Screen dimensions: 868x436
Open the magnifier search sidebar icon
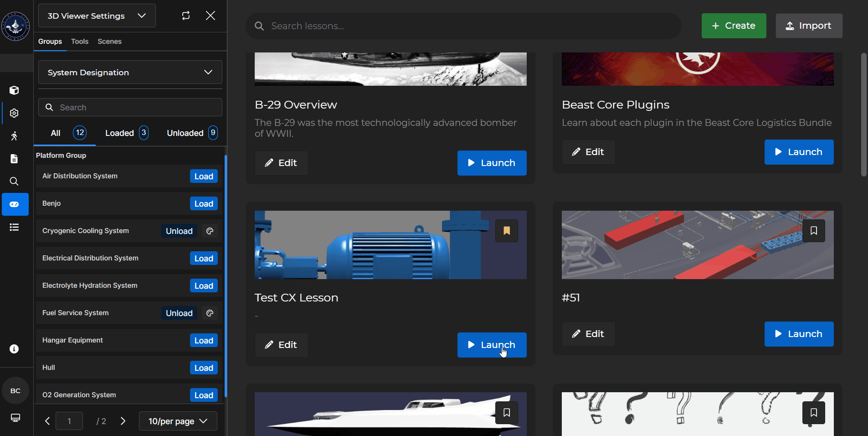click(x=14, y=182)
